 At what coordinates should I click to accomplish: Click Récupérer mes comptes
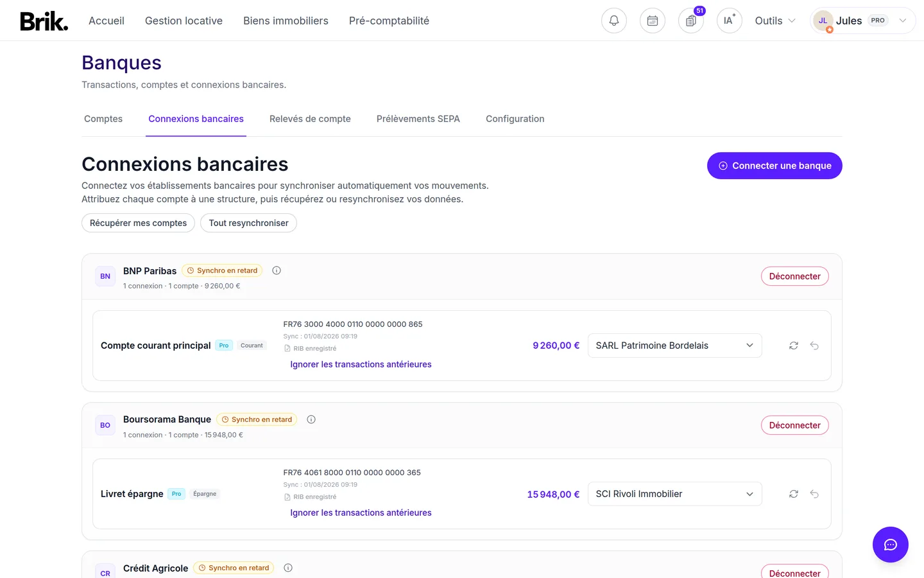click(138, 223)
